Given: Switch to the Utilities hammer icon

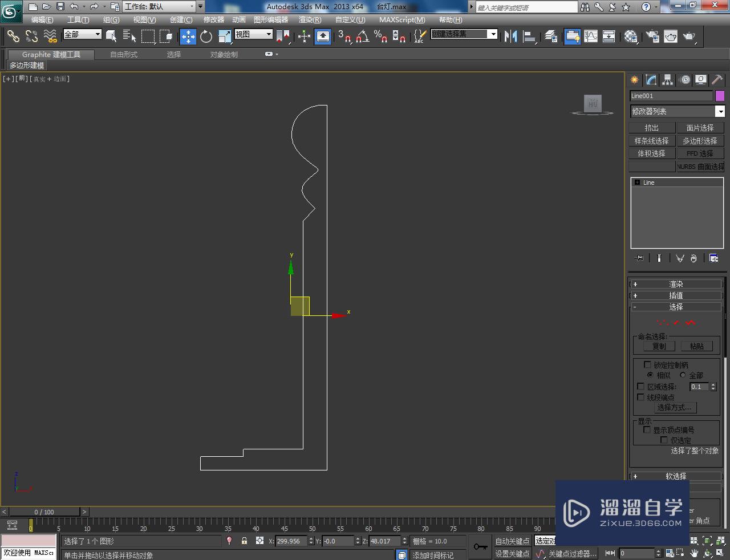Looking at the screenshot, I should point(717,80).
